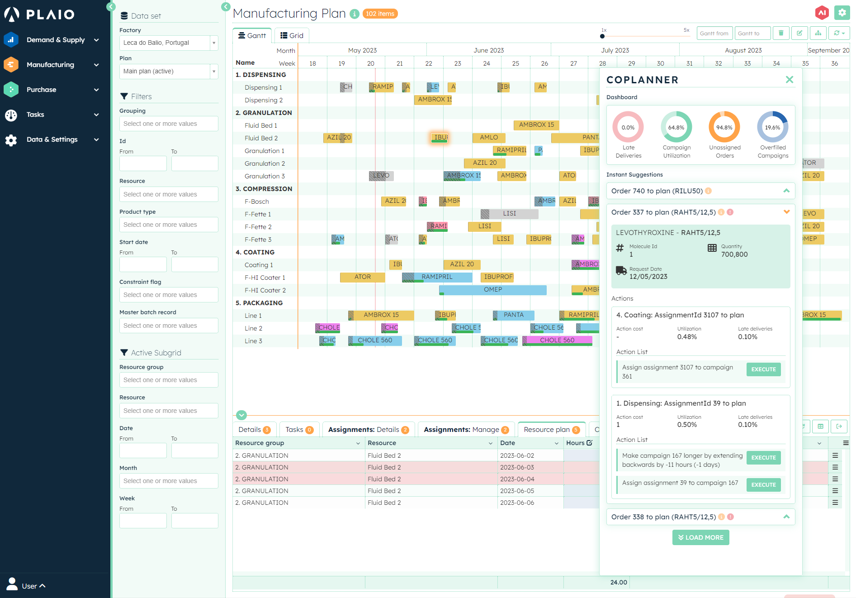856x598 pixels.
Task: Click the Purchase sidebar hexagon icon
Action: 11,90
